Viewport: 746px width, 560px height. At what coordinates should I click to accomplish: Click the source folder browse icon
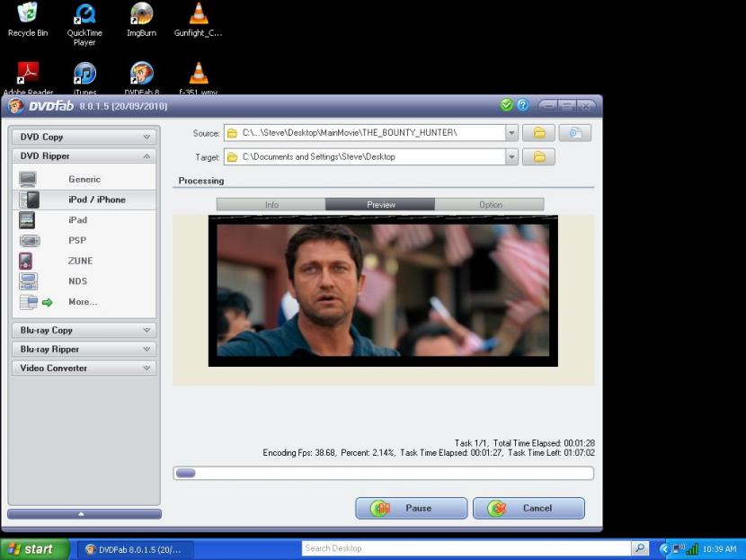click(x=538, y=133)
